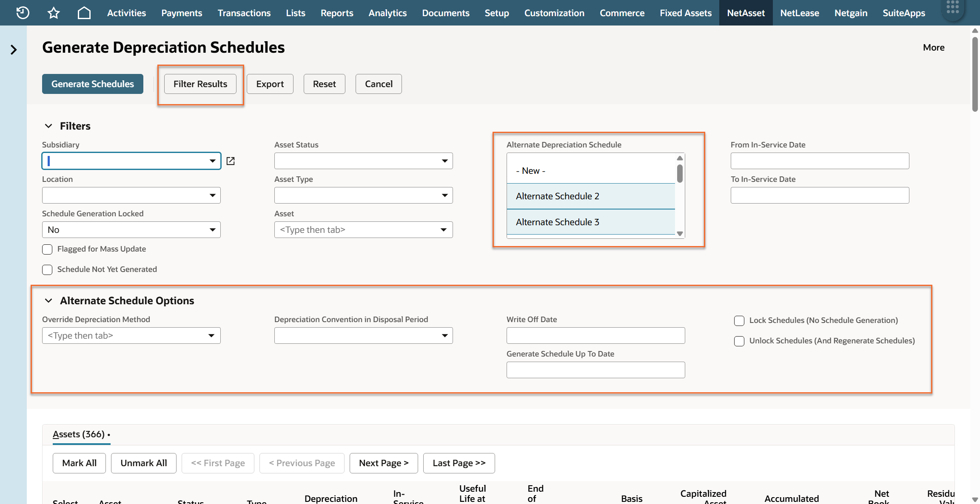Open the NetAsset menu

746,13
